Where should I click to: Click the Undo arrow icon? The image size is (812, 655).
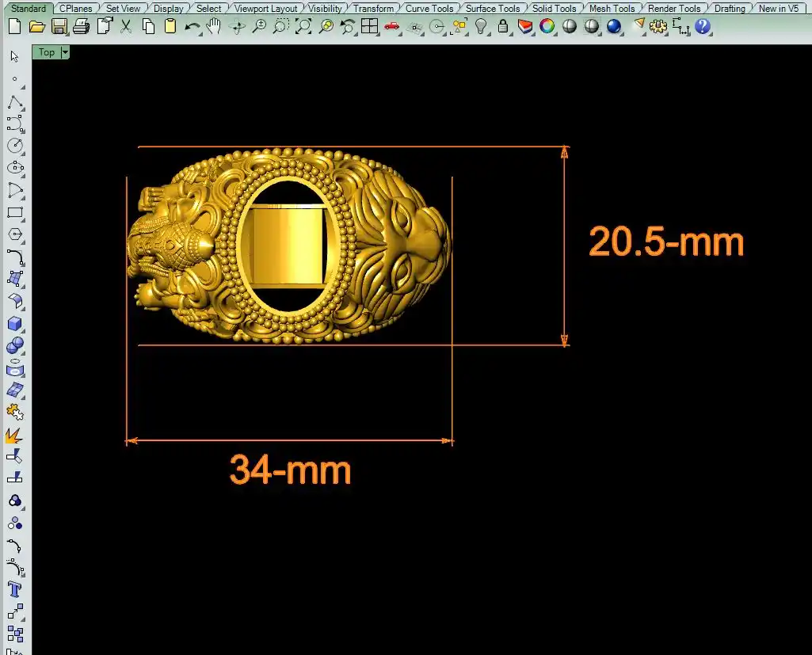pos(192,26)
